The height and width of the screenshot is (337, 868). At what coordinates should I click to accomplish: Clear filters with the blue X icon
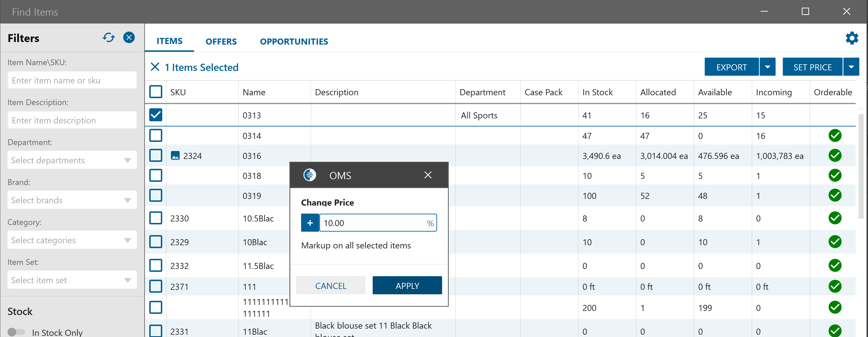pos(129,37)
